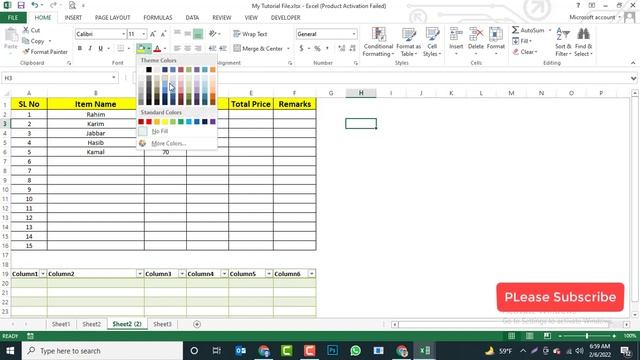Toggle Align Right horizontal alignment

coord(198,49)
